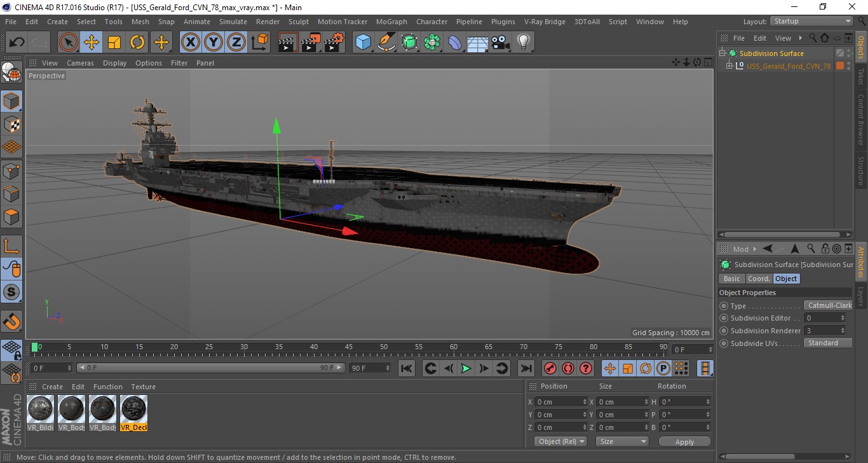Switch to the Coord. tab
The height and width of the screenshot is (463, 868).
pyautogui.click(x=759, y=279)
